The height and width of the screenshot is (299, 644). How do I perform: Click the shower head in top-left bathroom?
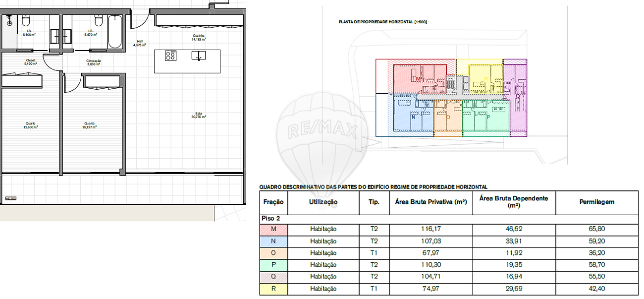point(10,21)
